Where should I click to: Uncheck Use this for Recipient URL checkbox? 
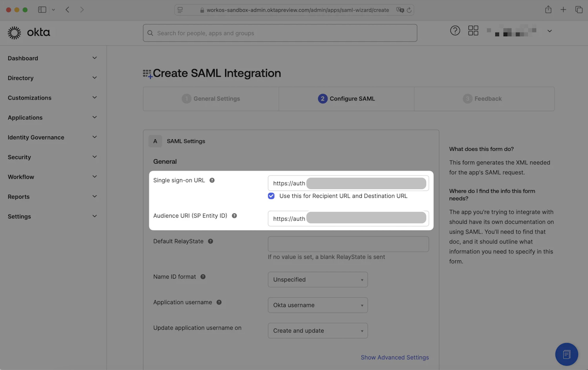pos(271,196)
